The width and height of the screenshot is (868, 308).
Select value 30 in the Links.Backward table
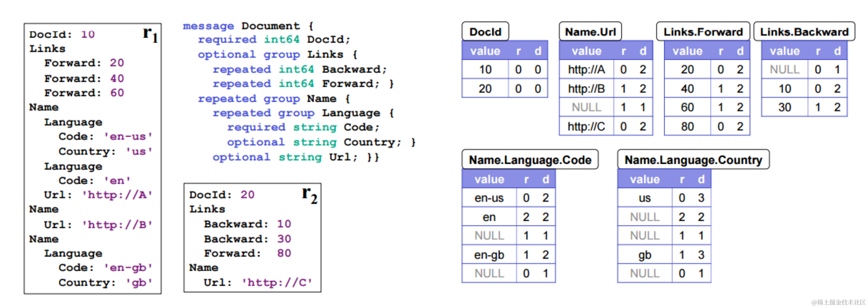(x=785, y=108)
